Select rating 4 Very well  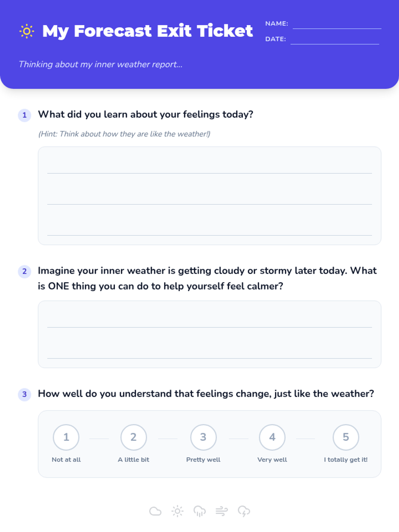(272, 437)
